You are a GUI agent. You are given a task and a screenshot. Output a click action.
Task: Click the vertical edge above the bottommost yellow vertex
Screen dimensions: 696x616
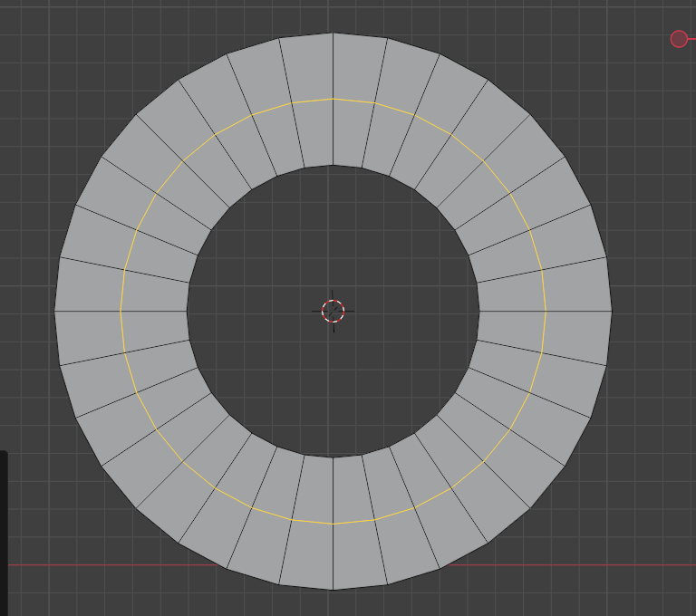point(333,490)
